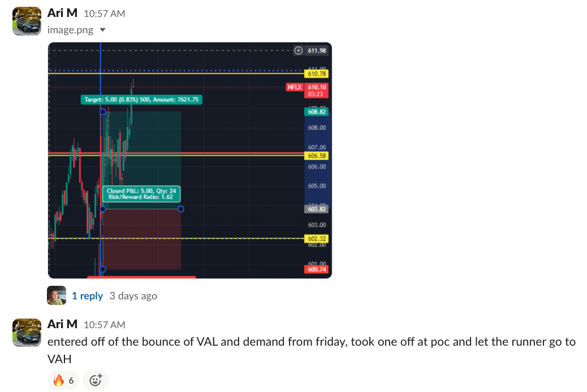Click the 10:57 AM timestamp above image.png
Screen dimensions: 587x392
pos(105,14)
